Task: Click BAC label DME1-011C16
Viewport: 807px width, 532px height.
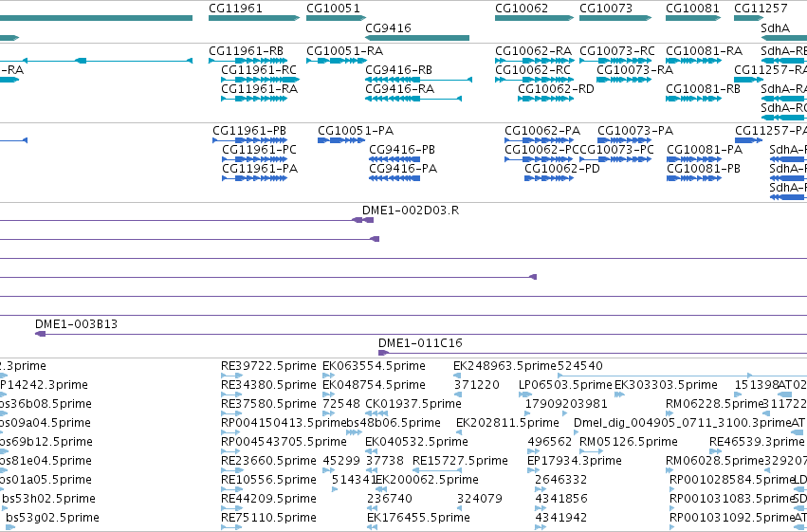Action: tap(420, 343)
